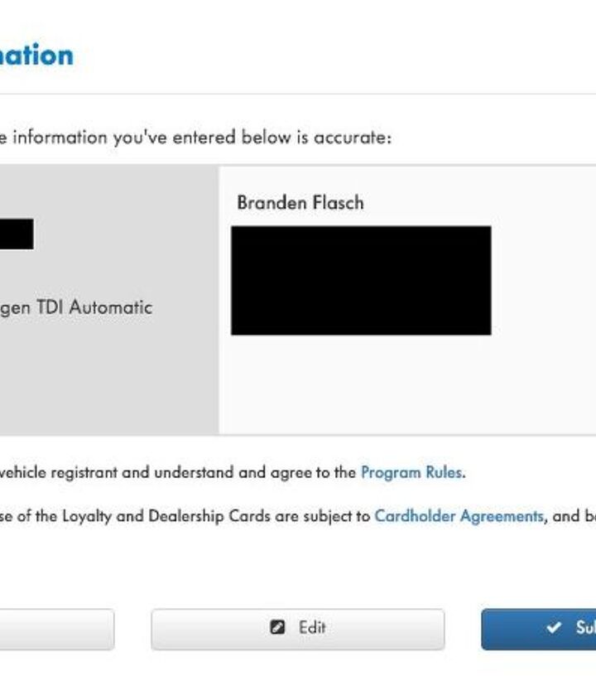Click the large redacted block under the name
596x700 pixels.
pos(361,280)
